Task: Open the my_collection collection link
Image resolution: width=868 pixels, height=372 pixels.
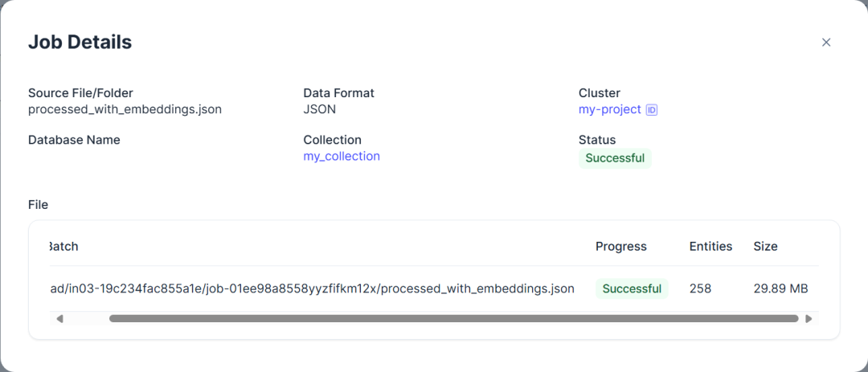Action: click(x=342, y=156)
